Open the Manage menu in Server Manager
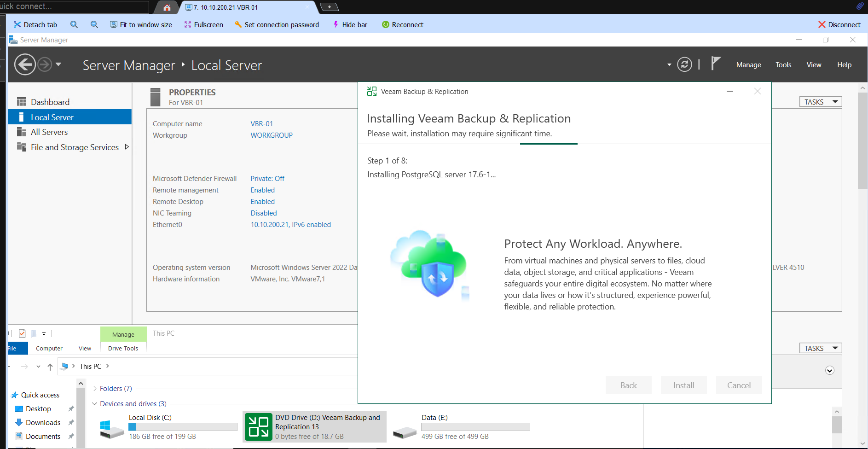 [x=748, y=65]
